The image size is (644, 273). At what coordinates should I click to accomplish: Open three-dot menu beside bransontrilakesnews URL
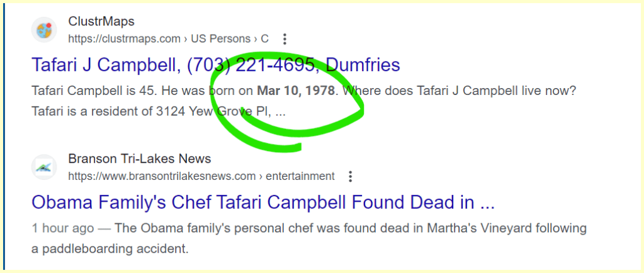click(x=351, y=176)
